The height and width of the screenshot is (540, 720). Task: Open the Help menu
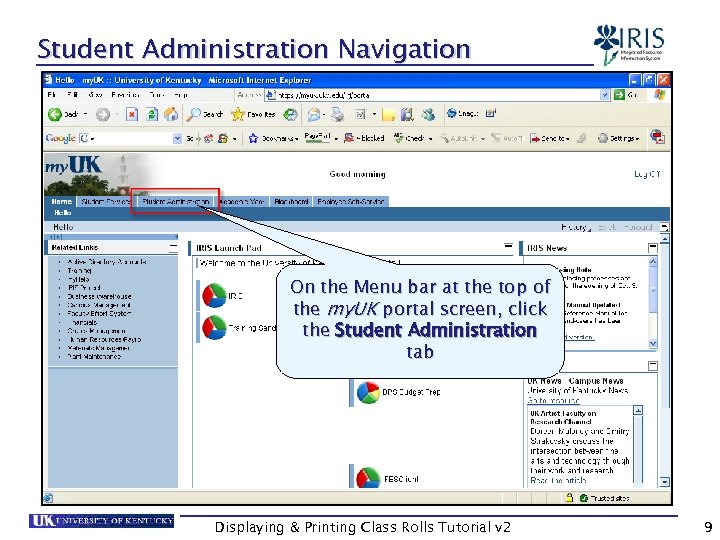[x=181, y=95]
